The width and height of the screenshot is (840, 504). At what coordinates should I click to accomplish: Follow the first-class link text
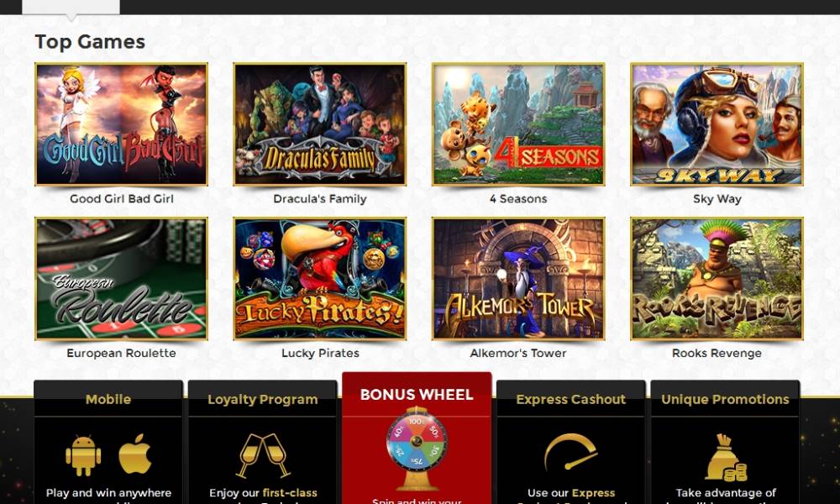coord(290,493)
